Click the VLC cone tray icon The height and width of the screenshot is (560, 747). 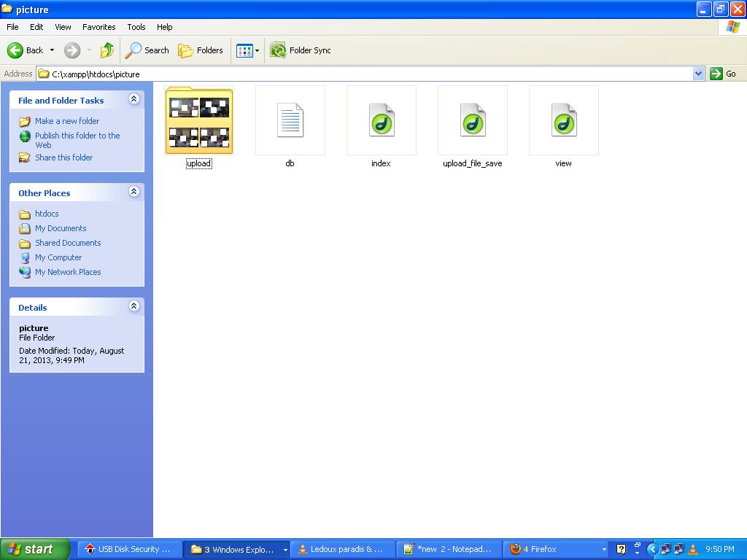click(x=693, y=549)
